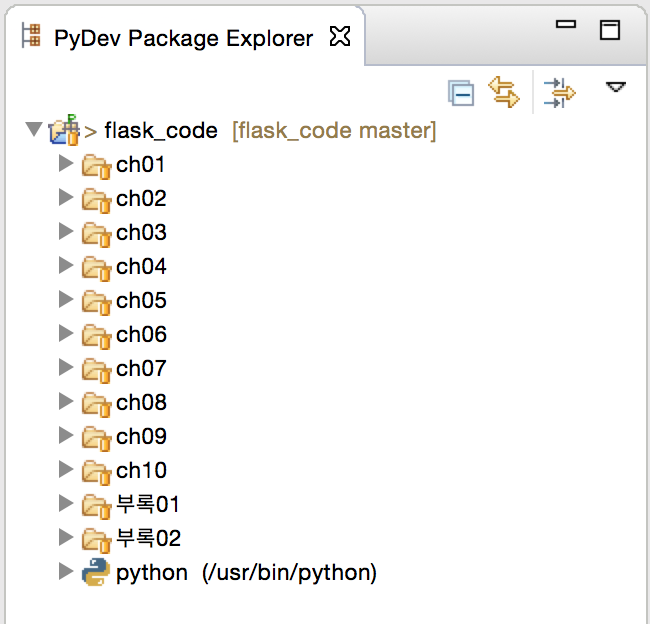
Task: Minimize the Package Explorer view
Action: click(566, 24)
